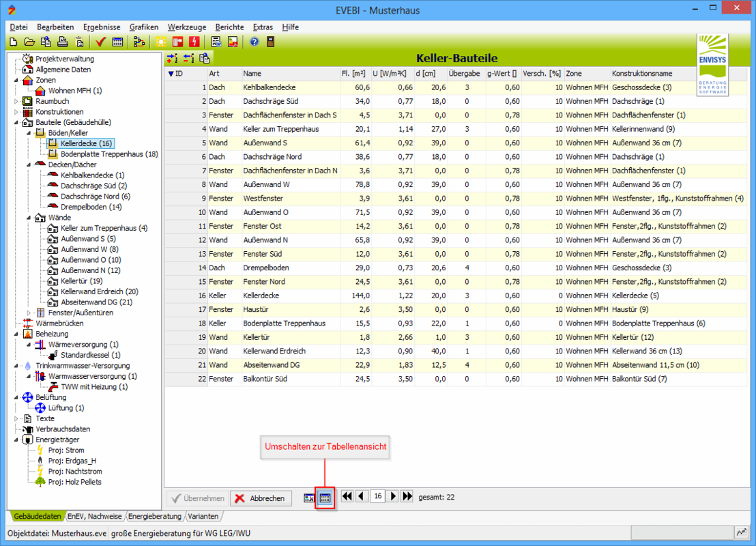Click the red lightning bolt toolbar icon

194,42
